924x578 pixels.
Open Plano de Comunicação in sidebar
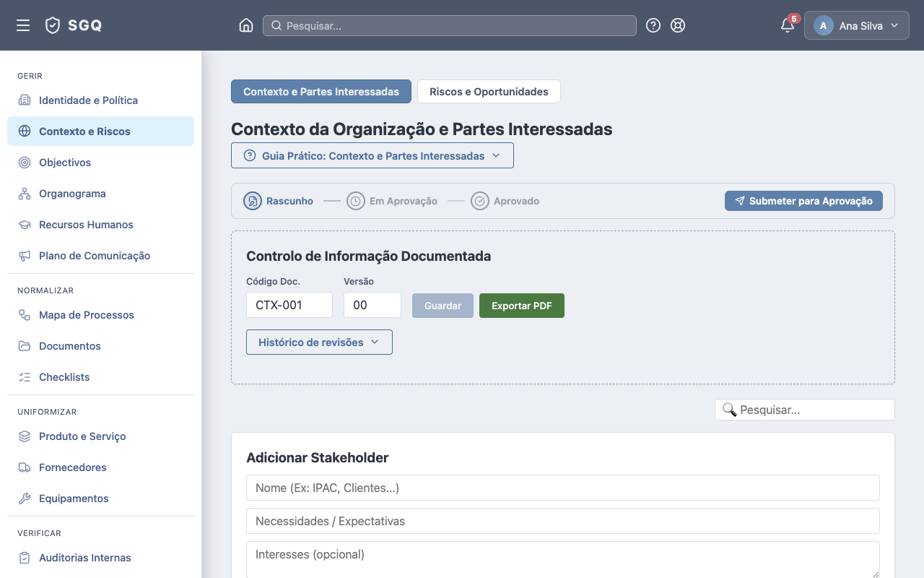[x=100, y=255]
